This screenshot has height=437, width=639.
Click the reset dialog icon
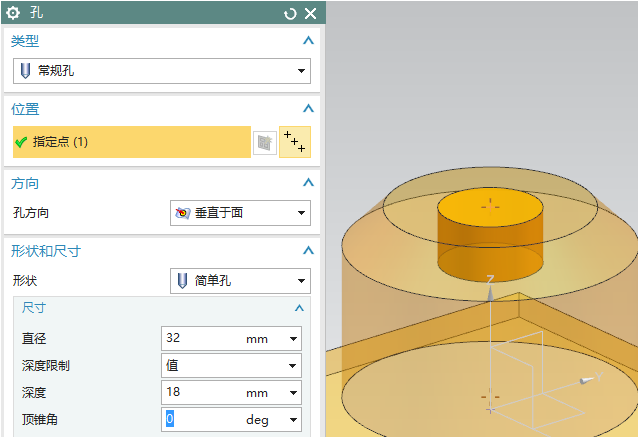point(291,13)
